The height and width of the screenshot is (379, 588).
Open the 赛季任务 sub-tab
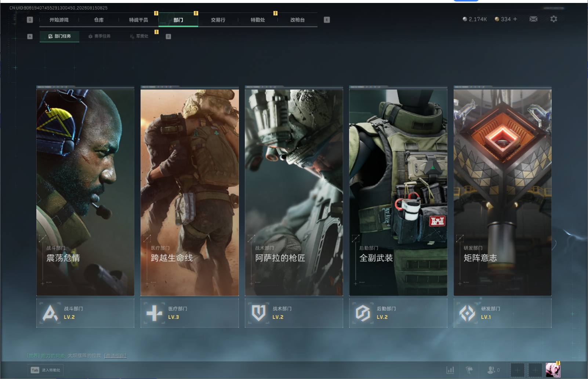point(99,36)
